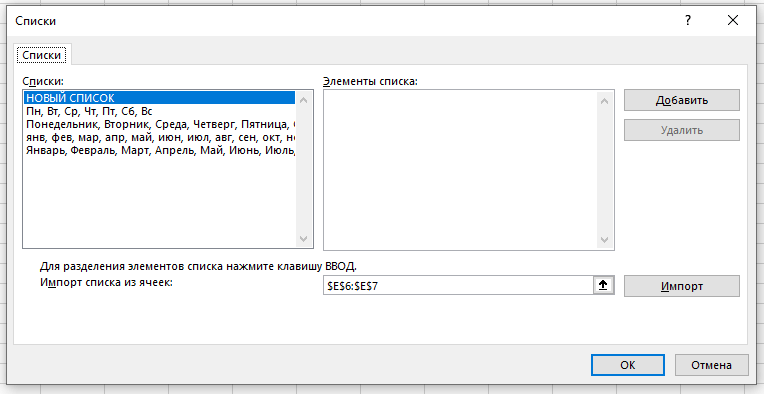The width and height of the screenshot is (764, 394).
Task: Click the Импорт button
Action: click(682, 286)
